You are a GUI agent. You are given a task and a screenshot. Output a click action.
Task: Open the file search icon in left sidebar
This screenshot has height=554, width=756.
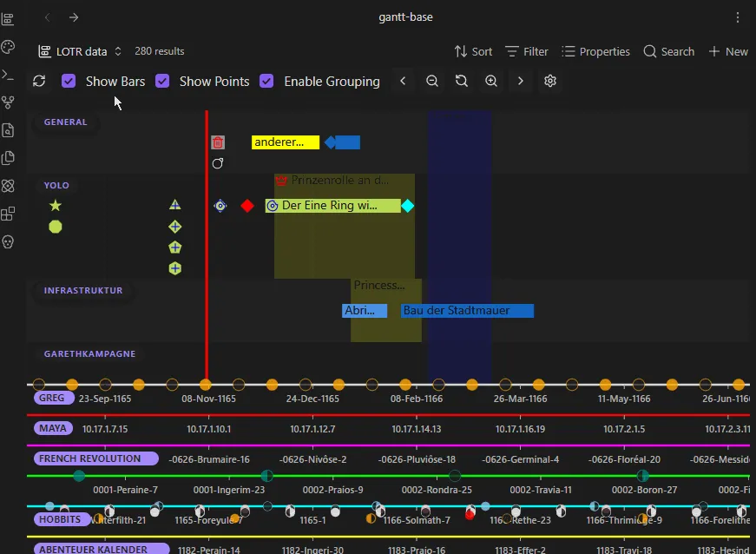click(8, 130)
